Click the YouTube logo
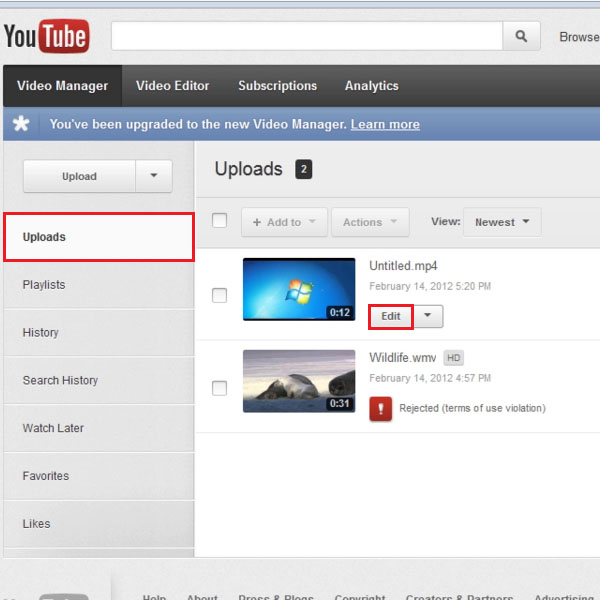The image size is (600, 600). 47,36
